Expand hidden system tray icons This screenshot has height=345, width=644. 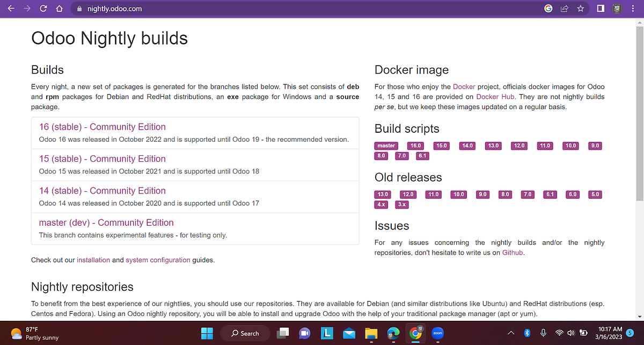[x=511, y=333]
